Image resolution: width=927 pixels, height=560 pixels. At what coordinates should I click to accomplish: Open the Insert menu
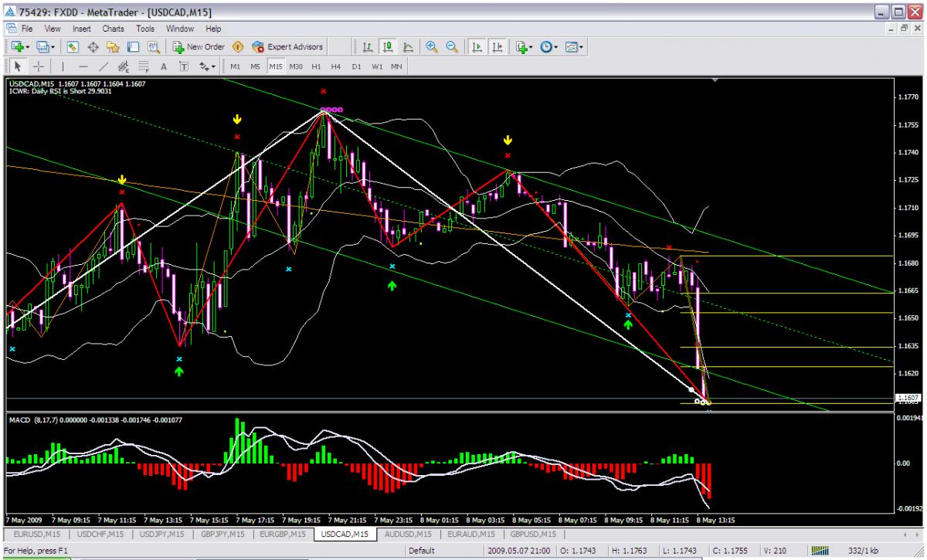pyautogui.click(x=81, y=29)
